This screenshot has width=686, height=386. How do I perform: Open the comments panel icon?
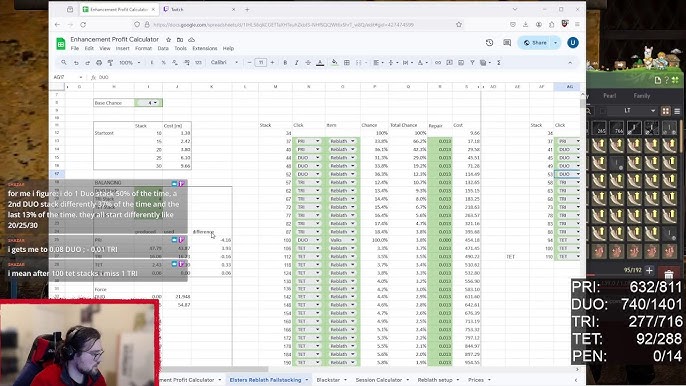[507, 42]
